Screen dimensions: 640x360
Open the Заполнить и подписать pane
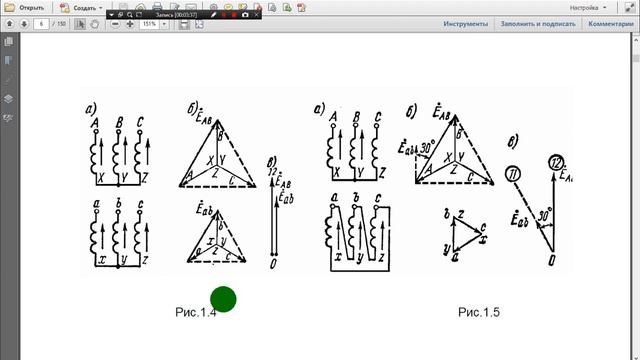click(538, 24)
